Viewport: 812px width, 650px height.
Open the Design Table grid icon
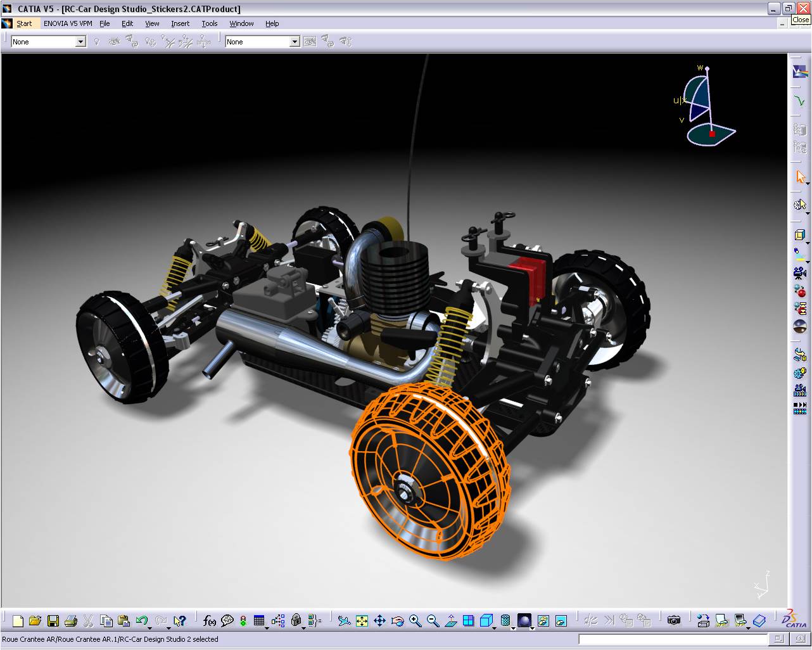click(259, 621)
